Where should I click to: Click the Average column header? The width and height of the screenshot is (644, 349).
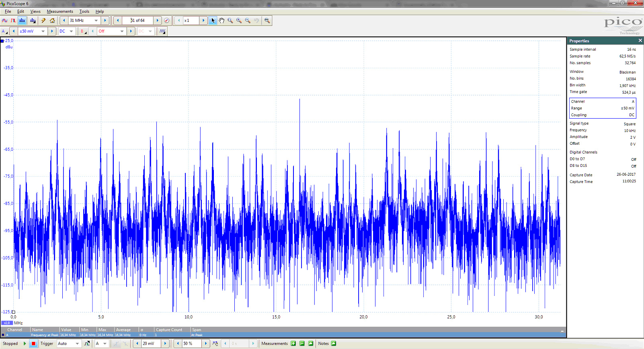click(x=123, y=330)
